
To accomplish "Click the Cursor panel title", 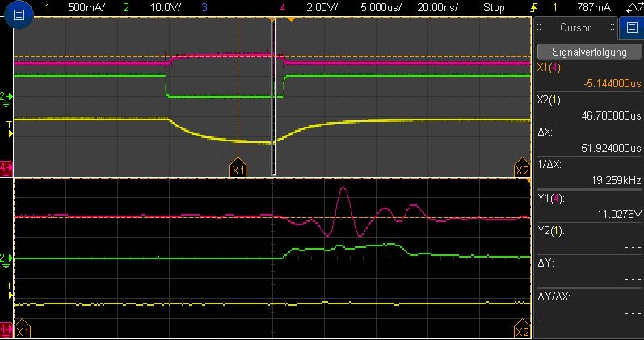I will coord(575,28).
